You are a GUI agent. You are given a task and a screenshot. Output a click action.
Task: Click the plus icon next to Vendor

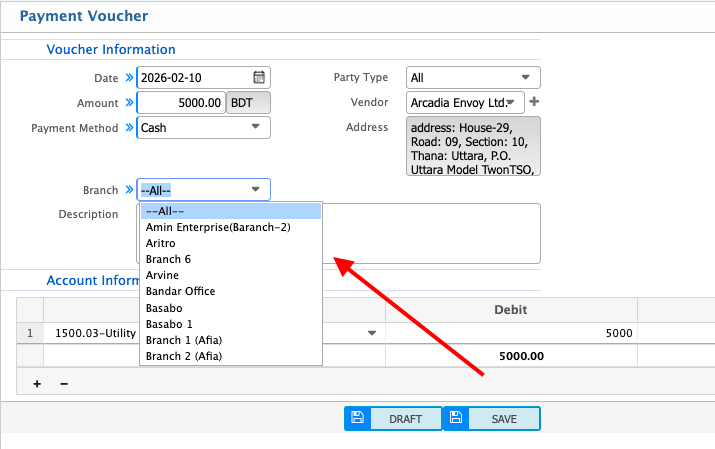pyautogui.click(x=533, y=102)
